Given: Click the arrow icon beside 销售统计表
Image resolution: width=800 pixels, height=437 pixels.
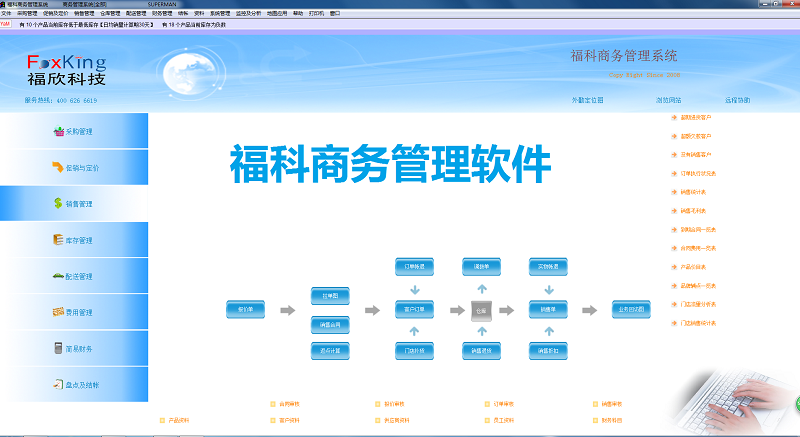Looking at the screenshot, I should click(x=674, y=192).
